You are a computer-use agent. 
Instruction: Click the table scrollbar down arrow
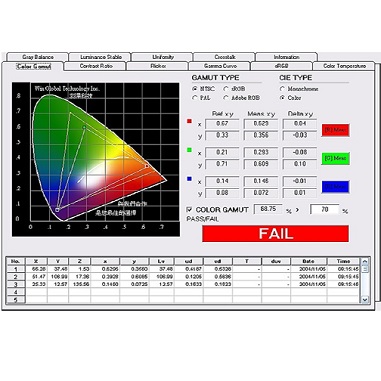(x=365, y=299)
